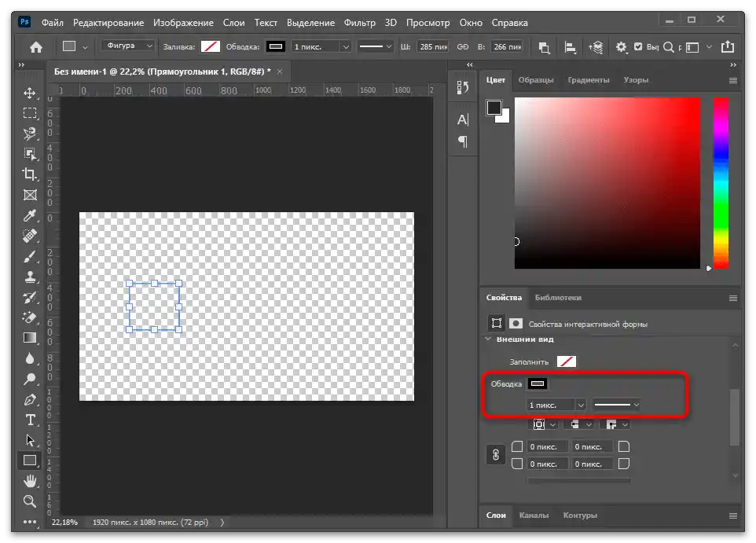This screenshot has height=543, width=756.
Task: Toggle the corner radius link button
Action: pyautogui.click(x=496, y=455)
